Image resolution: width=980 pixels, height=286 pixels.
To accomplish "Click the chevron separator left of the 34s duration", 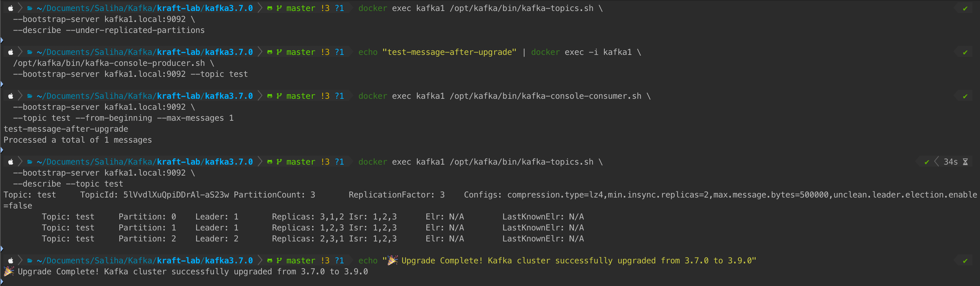I will tap(936, 162).
